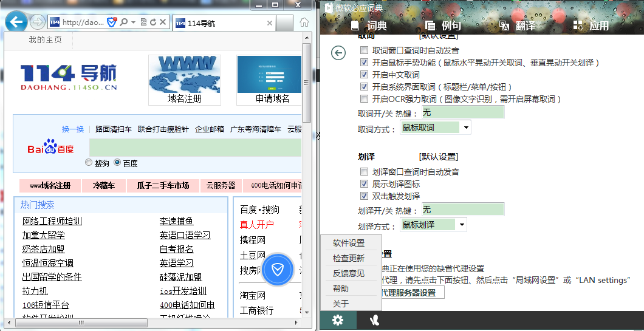Open 加拿大留学 hot search link
This screenshot has height=331, width=644.
(x=44, y=235)
